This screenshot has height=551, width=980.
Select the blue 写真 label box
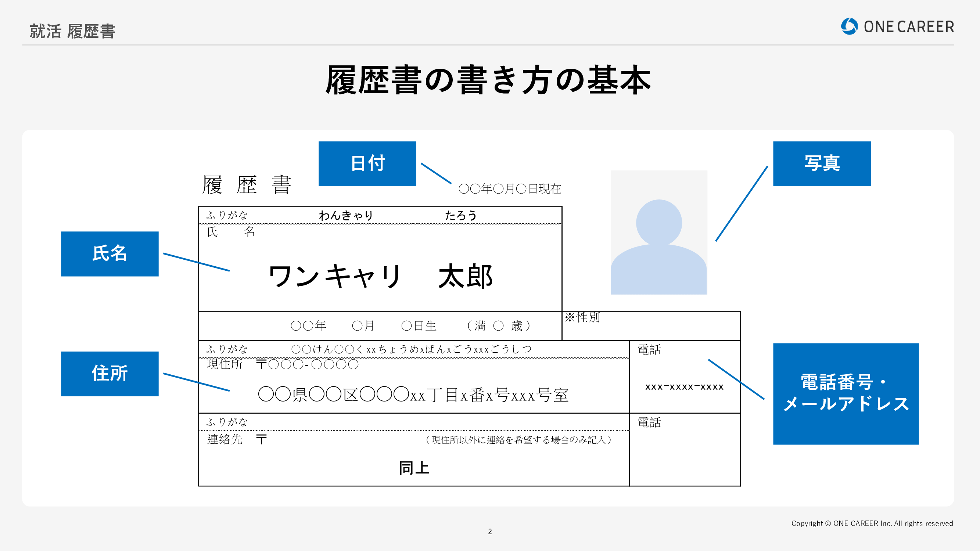822,163
